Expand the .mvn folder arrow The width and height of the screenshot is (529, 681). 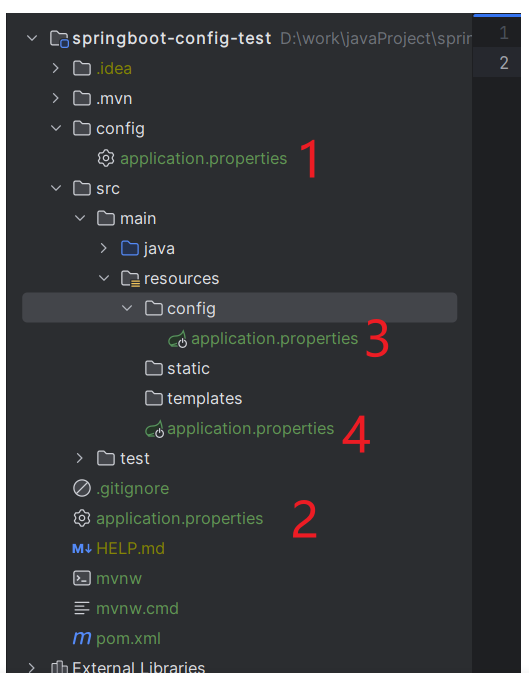[x=55, y=98]
